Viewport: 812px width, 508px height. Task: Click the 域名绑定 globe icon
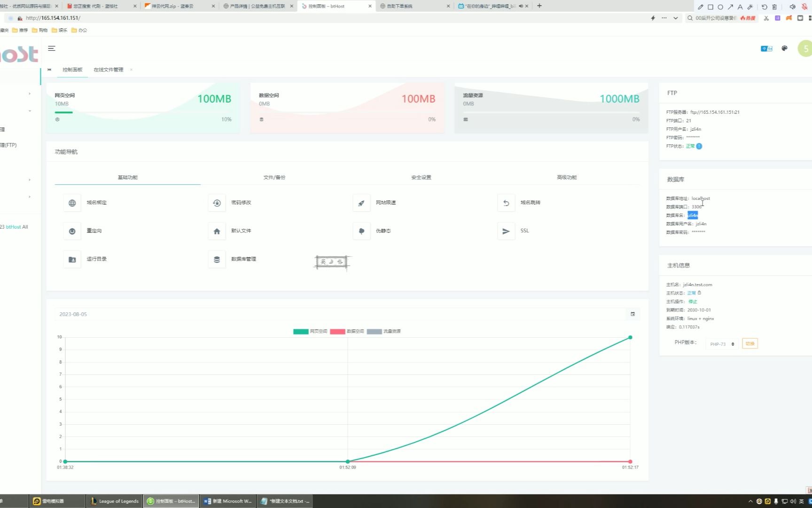[72, 203]
